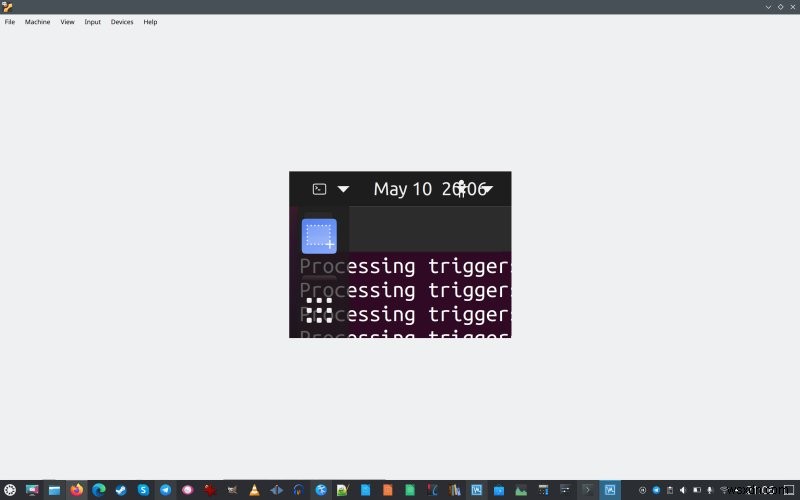The height and width of the screenshot is (500, 800).
Task: Click the Telegram system tray icon
Action: pyautogui.click(x=656, y=490)
